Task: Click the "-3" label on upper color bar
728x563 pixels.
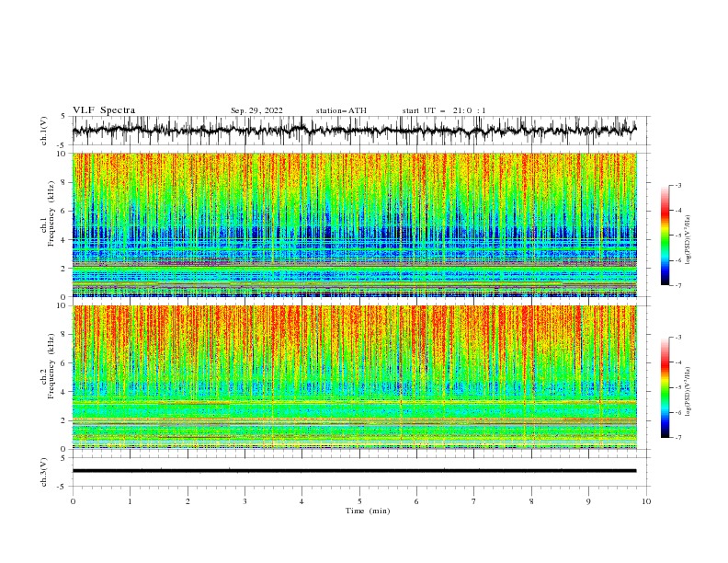Action: pyautogui.click(x=678, y=185)
